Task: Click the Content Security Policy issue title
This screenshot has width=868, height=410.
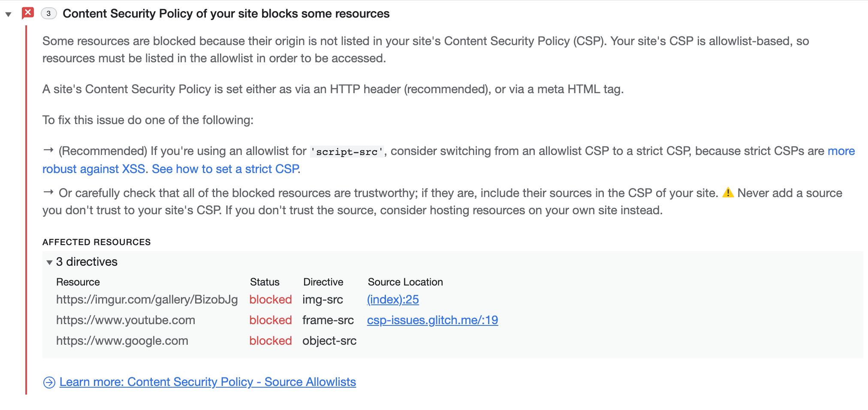Action: click(226, 13)
